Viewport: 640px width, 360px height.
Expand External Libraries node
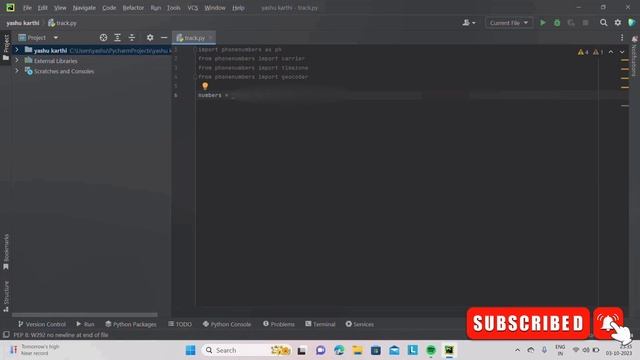click(x=17, y=60)
